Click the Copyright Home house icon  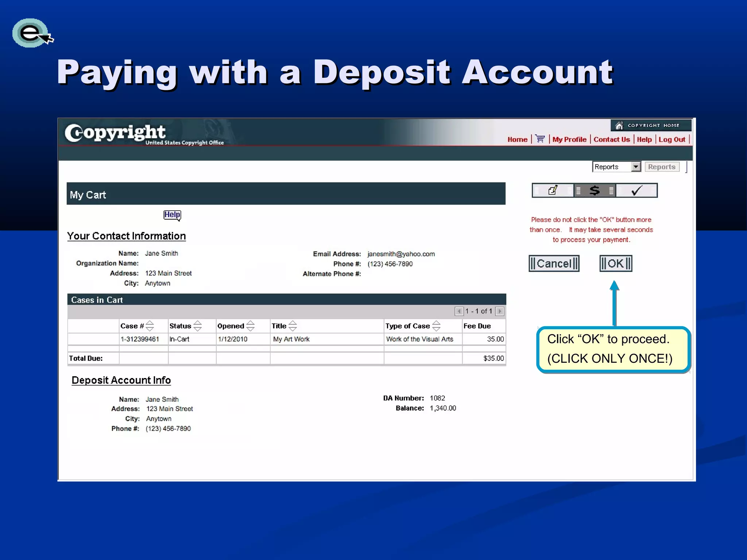(x=619, y=125)
